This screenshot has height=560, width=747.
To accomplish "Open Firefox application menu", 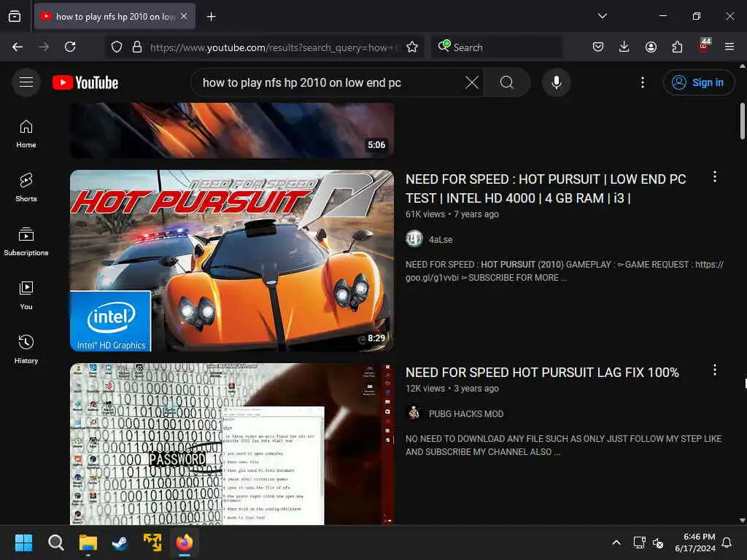I will 729,47.
